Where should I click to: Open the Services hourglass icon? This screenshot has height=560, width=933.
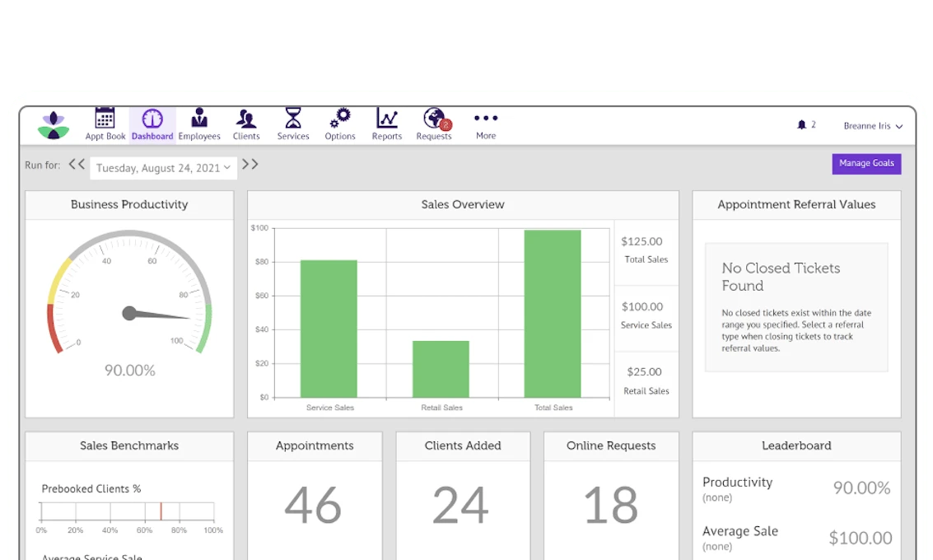pos(292,119)
